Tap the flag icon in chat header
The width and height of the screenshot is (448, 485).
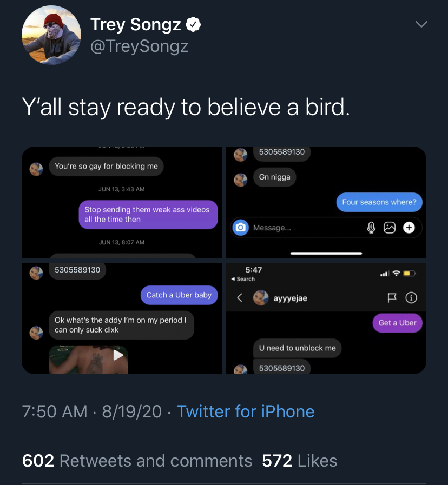click(393, 297)
